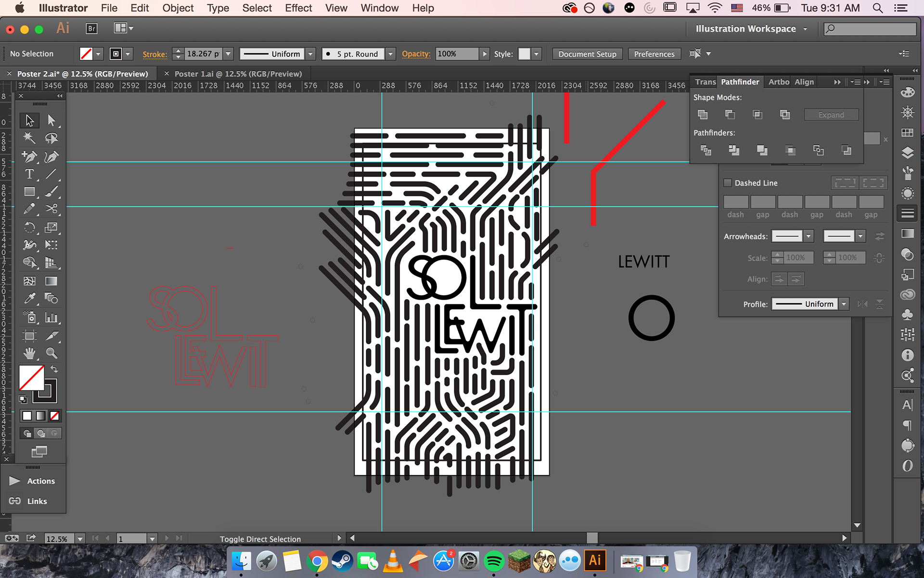Swap fill and stroke colors arrow
924x578 pixels.
(x=54, y=369)
